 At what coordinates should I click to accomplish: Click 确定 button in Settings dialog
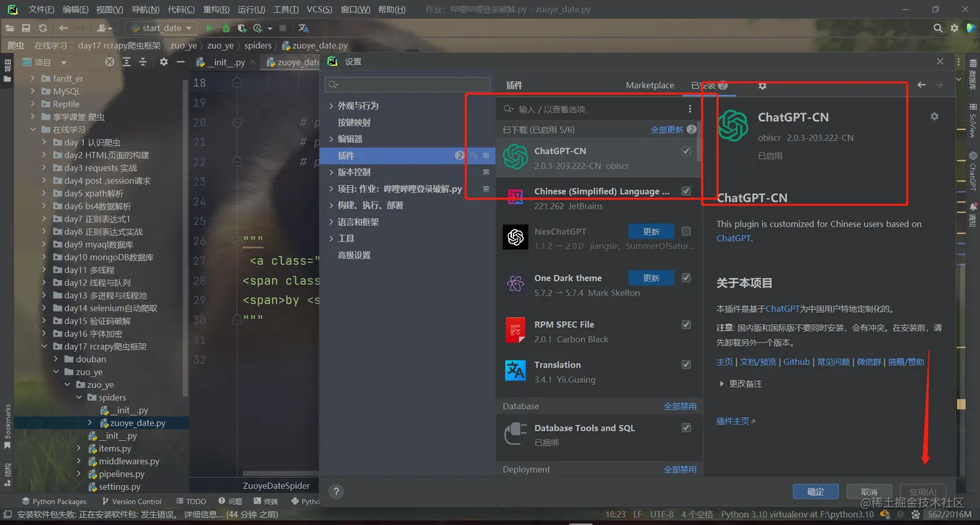click(x=815, y=492)
